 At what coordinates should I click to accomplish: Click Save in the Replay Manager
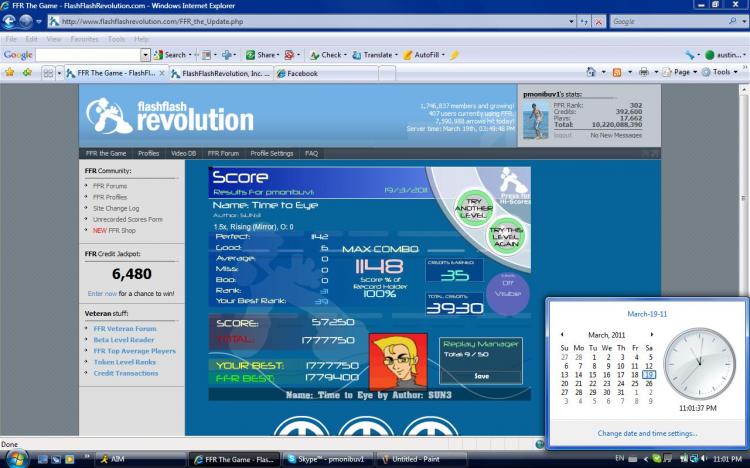click(x=481, y=376)
